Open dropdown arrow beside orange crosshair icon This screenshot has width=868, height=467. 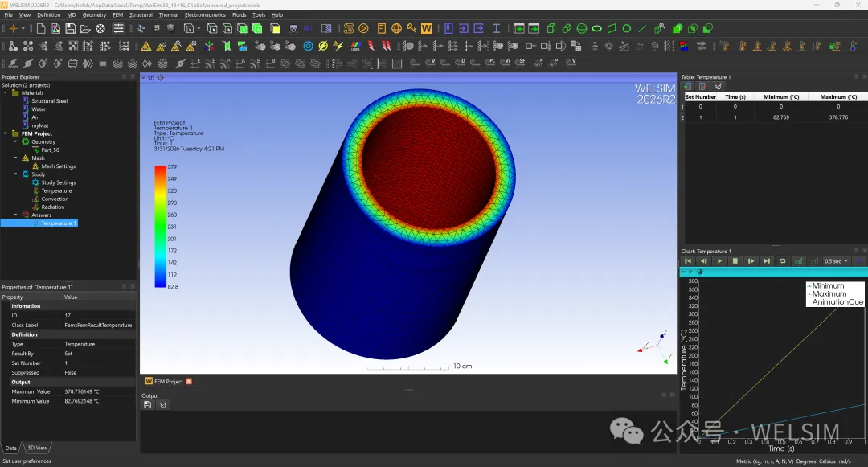(23, 28)
